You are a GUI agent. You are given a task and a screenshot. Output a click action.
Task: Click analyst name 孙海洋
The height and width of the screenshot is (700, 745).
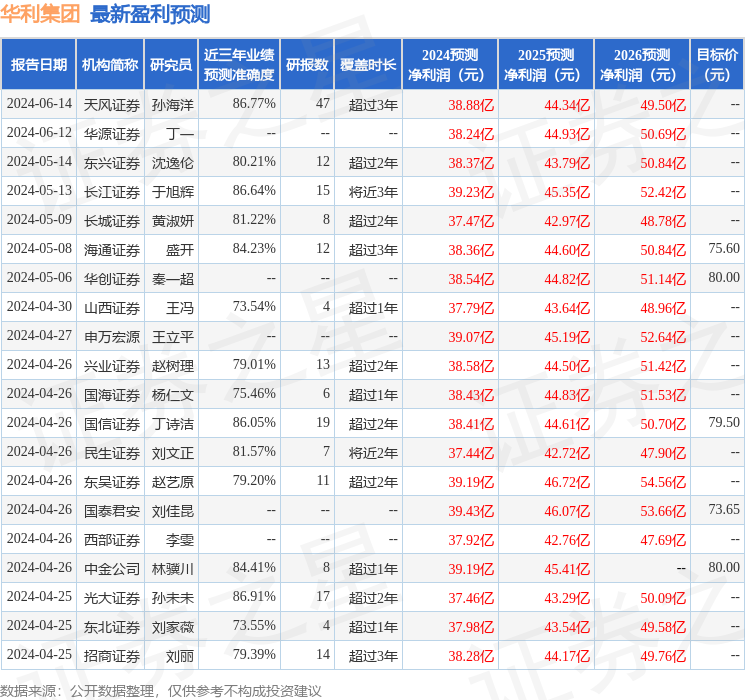point(172,105)
